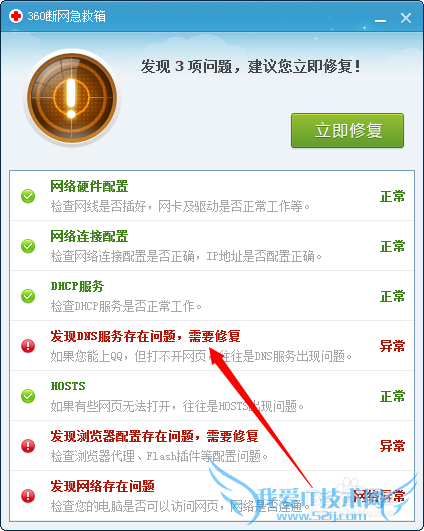Click the 异常 status for DNS服务
The height and width of the screenshot is (531, 424).
[393, 346]
